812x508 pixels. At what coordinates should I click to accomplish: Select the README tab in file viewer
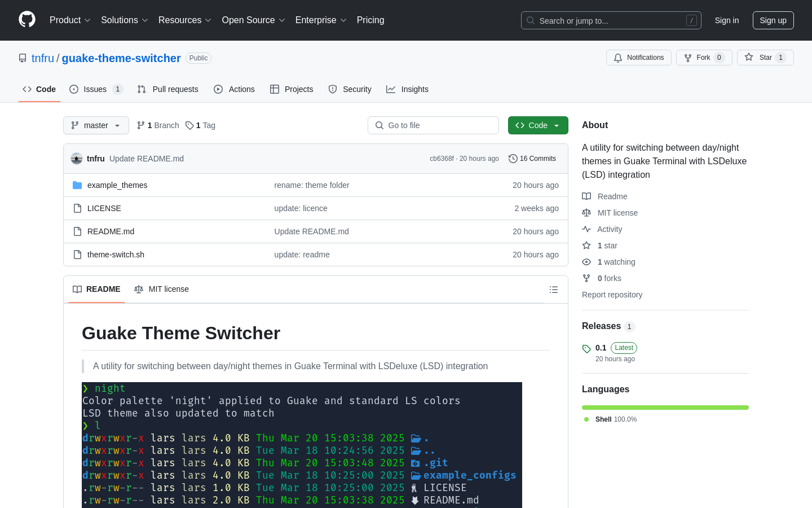(x=96, y=289)
